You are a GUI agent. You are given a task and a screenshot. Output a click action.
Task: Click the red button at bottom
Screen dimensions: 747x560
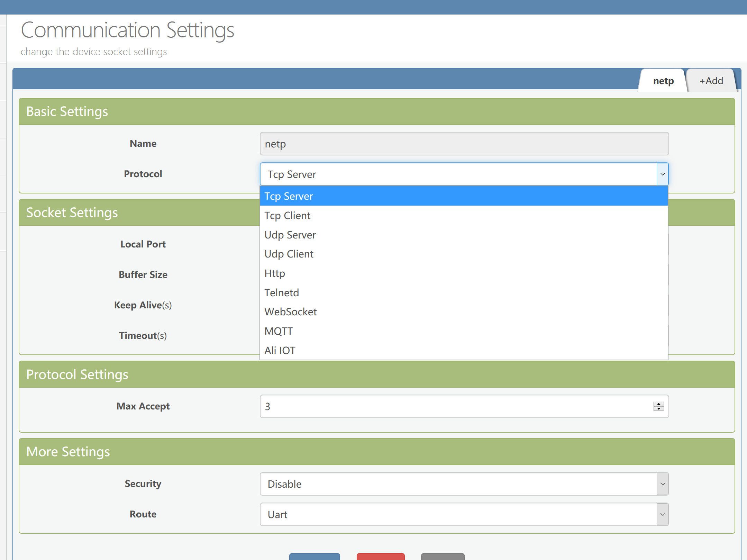(x=380, y=556)
